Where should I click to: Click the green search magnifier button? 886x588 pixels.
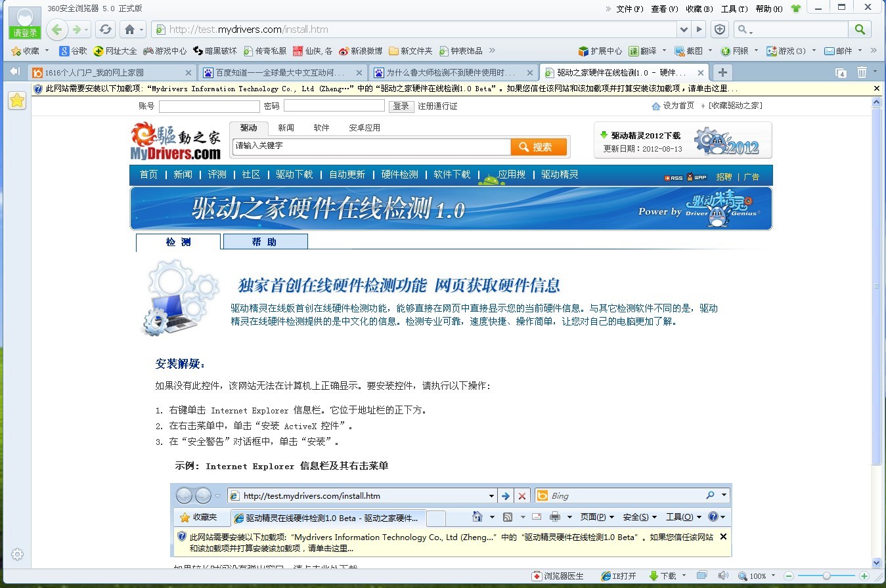tap(859, 30)
